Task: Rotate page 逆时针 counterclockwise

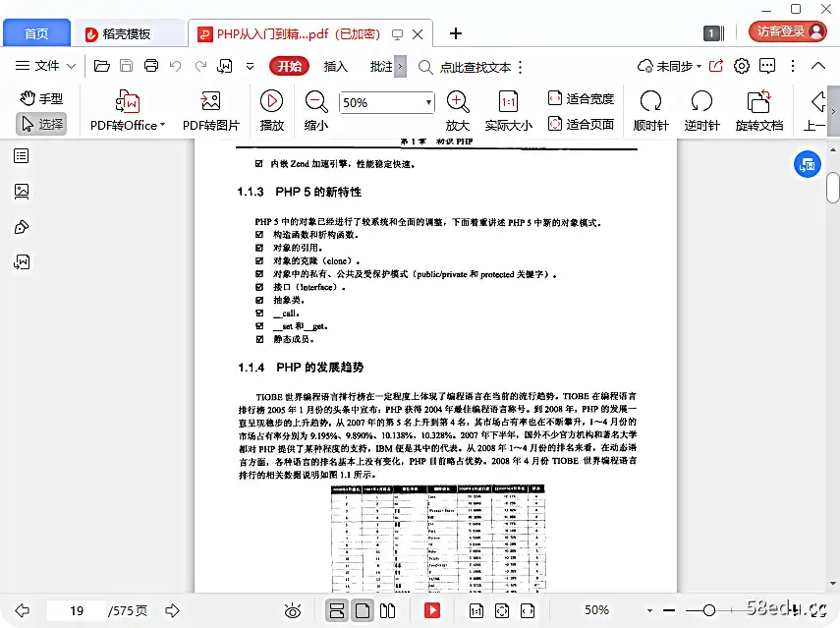Action: pos(701,111)
